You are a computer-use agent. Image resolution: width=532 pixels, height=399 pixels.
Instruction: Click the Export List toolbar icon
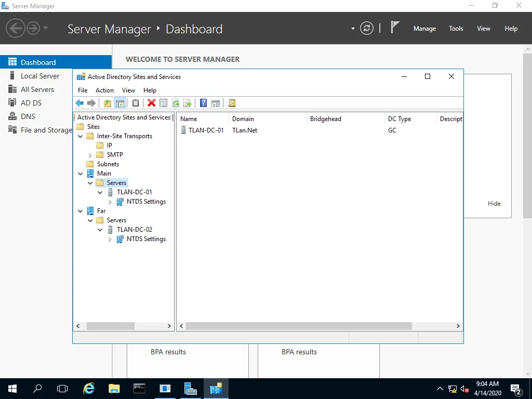tap(188, 103)
